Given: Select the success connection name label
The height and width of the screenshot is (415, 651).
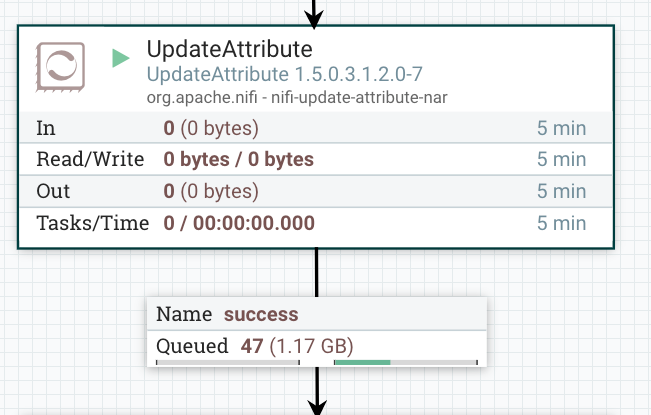Looking at the screenshot, I should tap(261, 314).
